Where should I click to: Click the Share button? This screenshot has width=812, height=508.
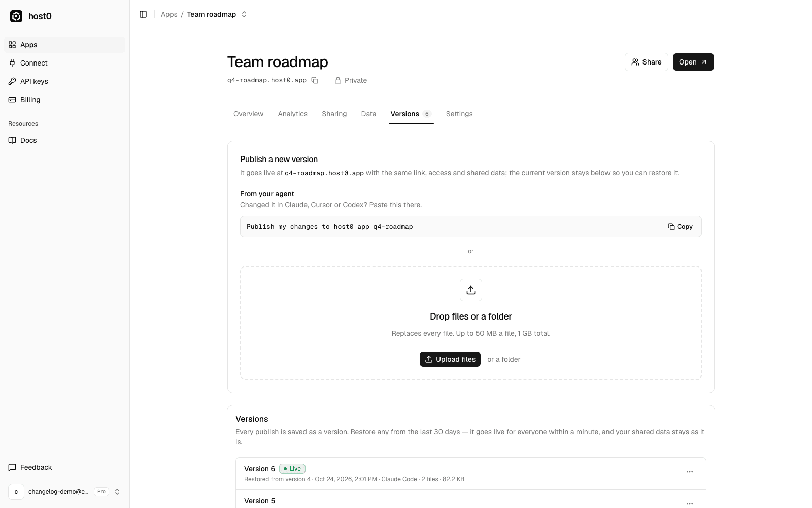(647, 62)
